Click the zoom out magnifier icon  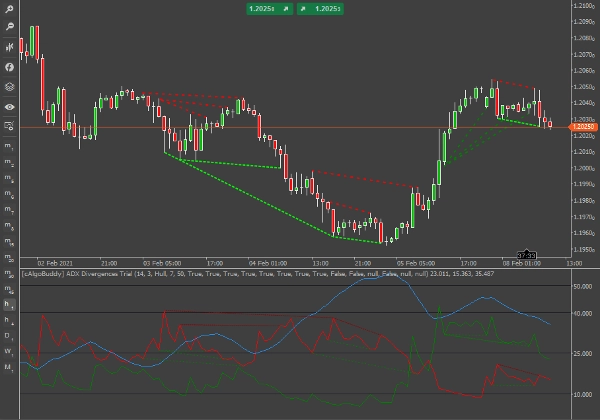[x=9, y=28]
